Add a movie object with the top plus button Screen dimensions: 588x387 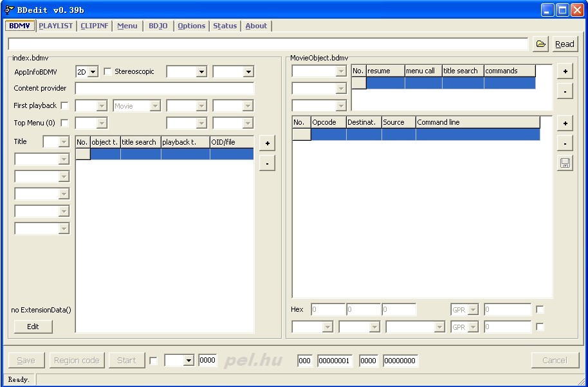(565, 71)
